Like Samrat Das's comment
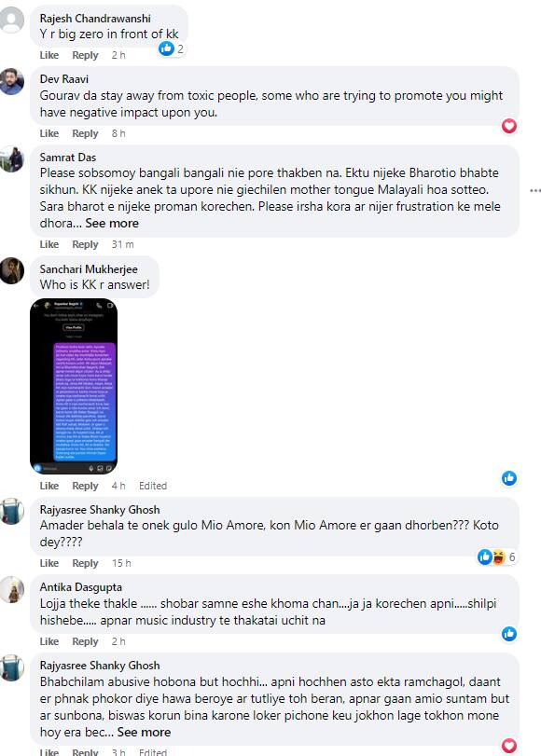This screenshot has height=756, width=541. click(49, 244)
